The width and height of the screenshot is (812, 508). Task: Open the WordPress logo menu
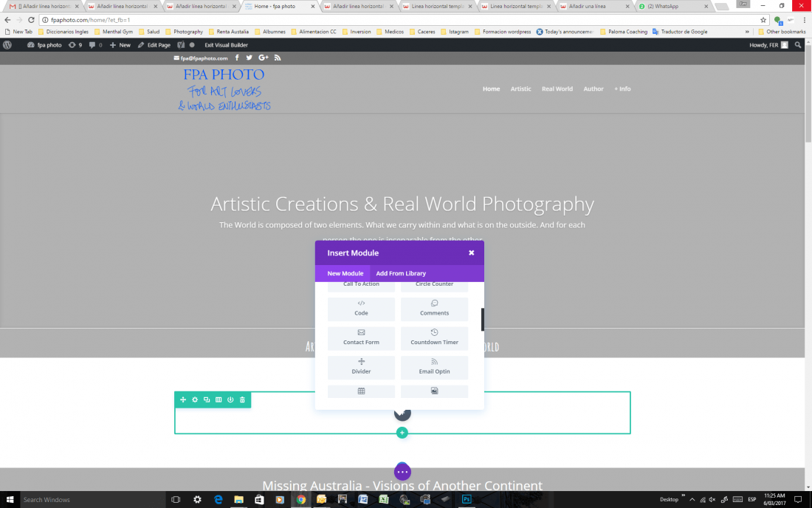[x=7, y=45]
